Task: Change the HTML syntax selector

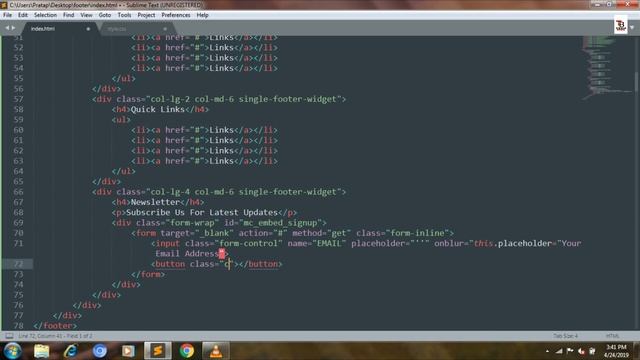Action: click(612, 336)
